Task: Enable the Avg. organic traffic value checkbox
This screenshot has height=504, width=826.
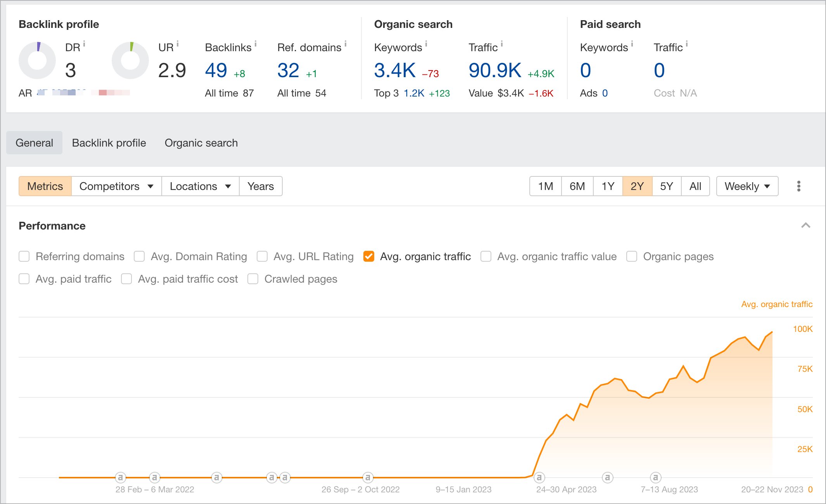Action: [486, 256]
